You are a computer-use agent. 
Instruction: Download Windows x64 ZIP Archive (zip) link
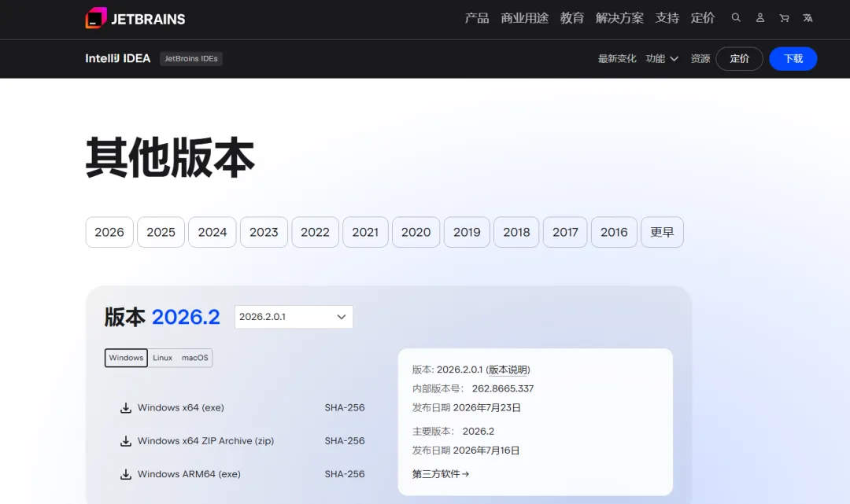pos(205,440)
